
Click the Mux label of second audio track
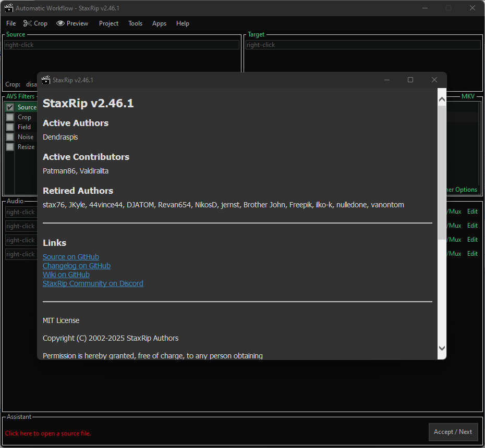pos(454,226)
